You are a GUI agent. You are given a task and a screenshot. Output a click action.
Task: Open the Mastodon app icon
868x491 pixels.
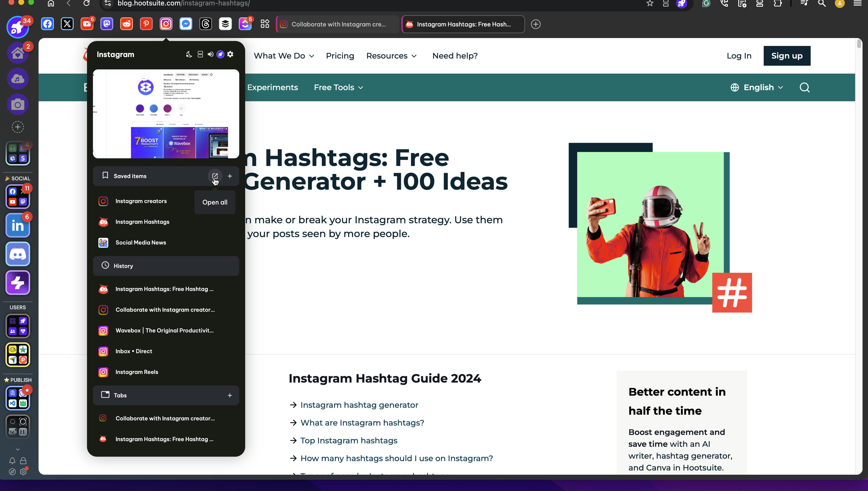pos(107,24)
